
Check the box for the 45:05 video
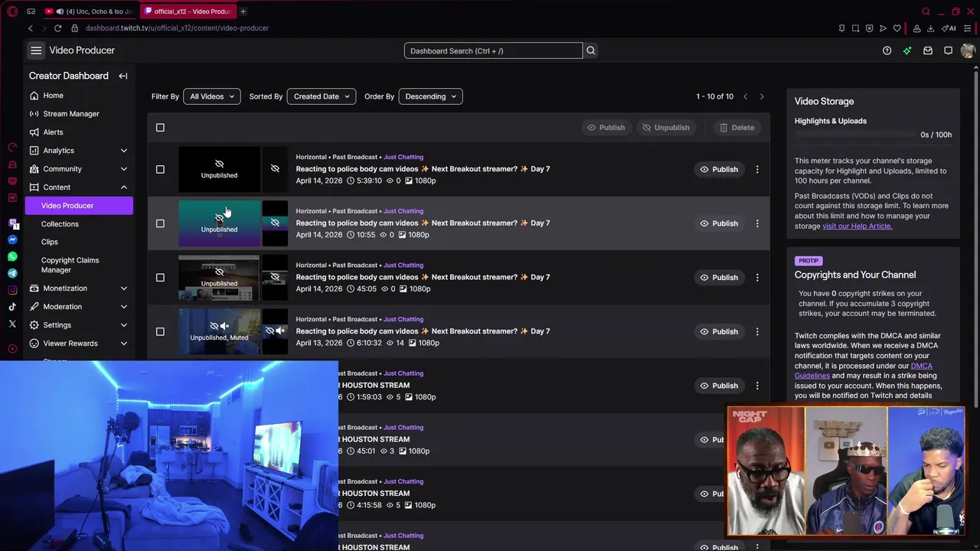160,277
